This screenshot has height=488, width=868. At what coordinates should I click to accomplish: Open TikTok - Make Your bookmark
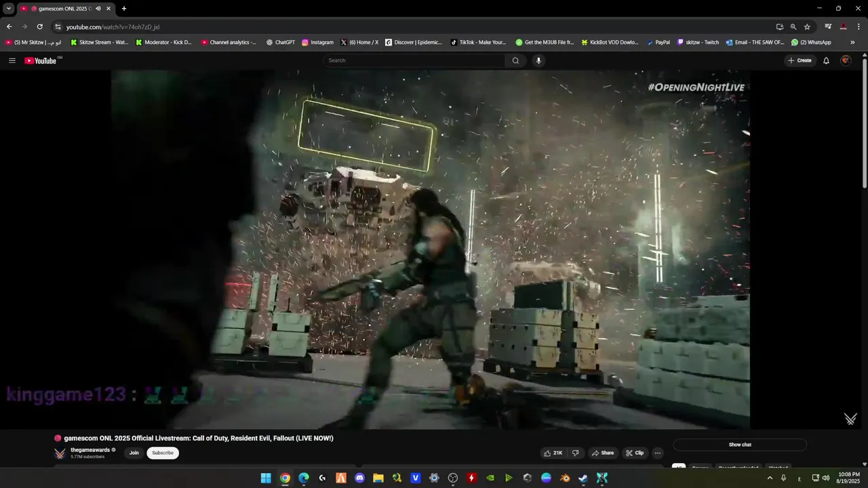click(x=479, y=42)
